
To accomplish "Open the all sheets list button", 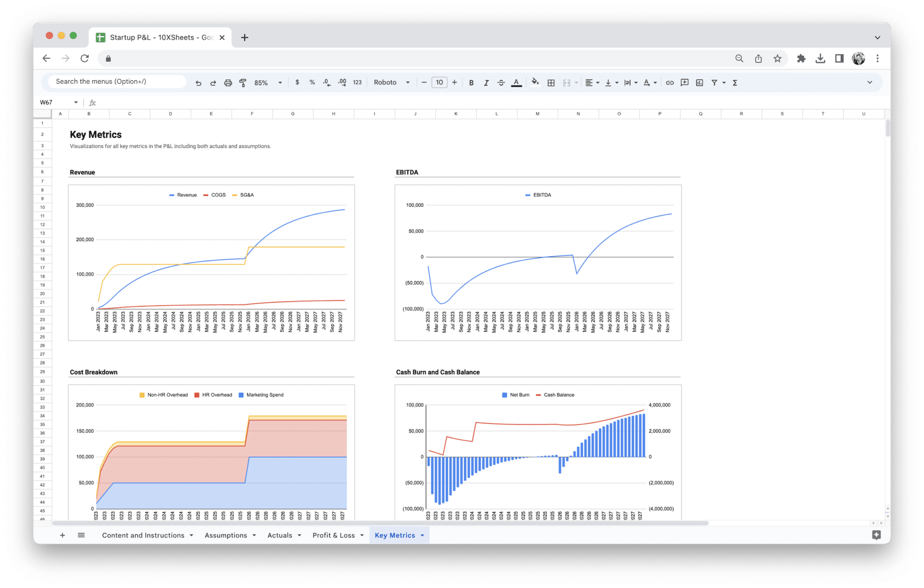I will click(81, 535).
